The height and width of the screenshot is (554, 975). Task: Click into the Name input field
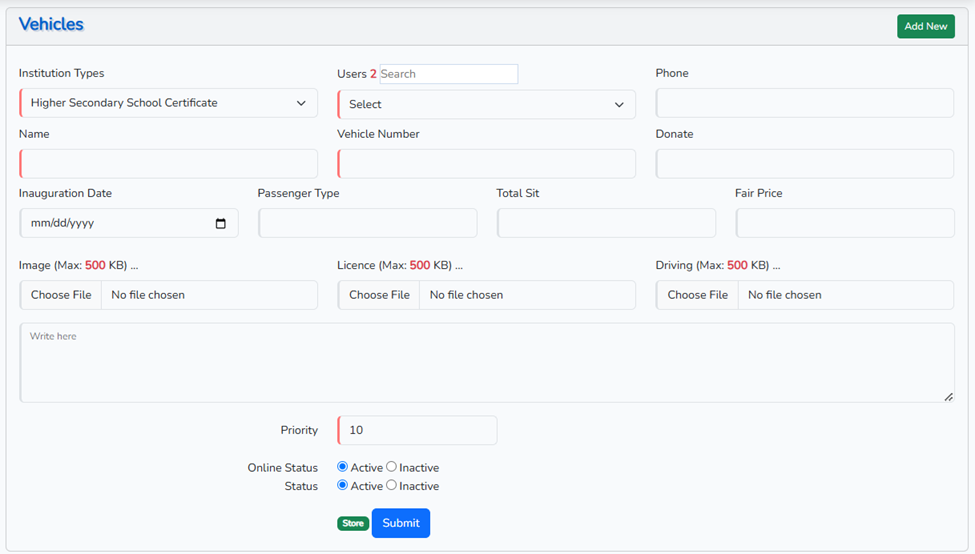pos(168,164)
